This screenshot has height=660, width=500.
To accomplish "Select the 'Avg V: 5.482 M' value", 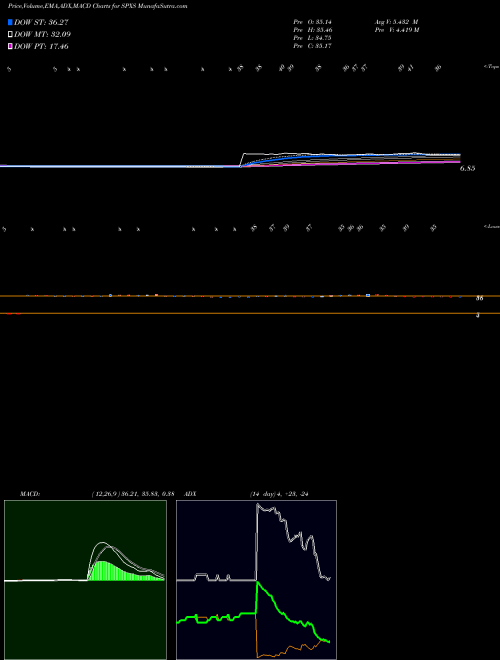I will click(x=396, y=21).
